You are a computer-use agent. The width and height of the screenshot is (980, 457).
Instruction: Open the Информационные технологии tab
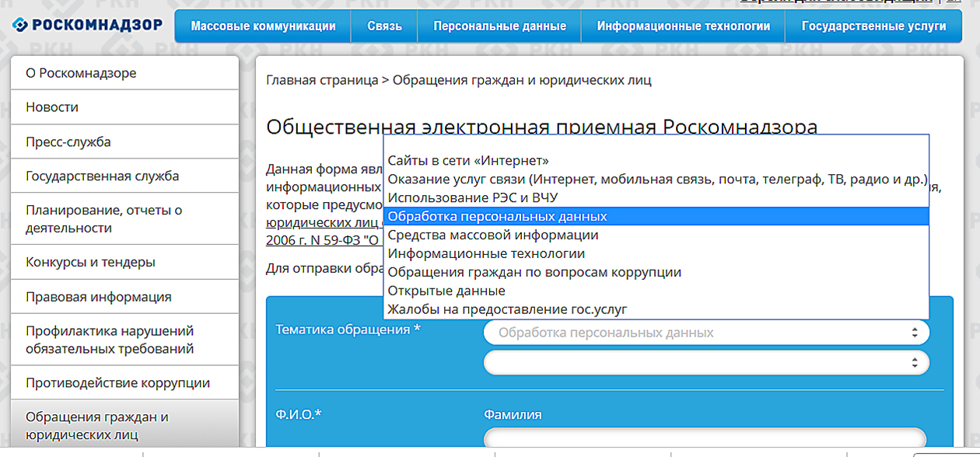(684, 26)
